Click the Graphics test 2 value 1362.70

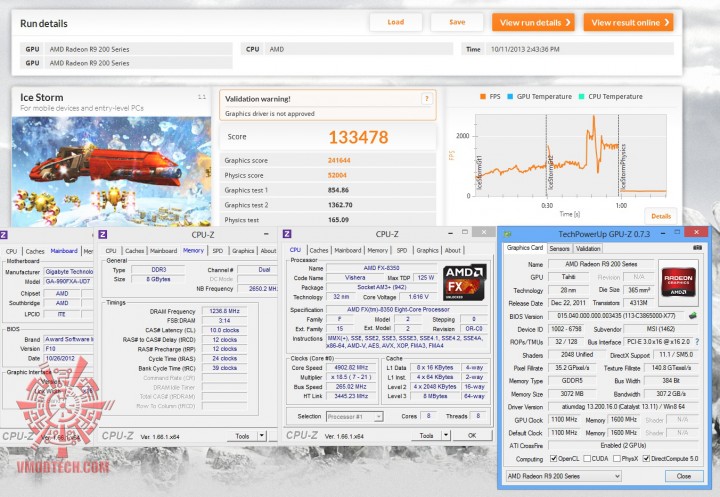tap(340, 205)
